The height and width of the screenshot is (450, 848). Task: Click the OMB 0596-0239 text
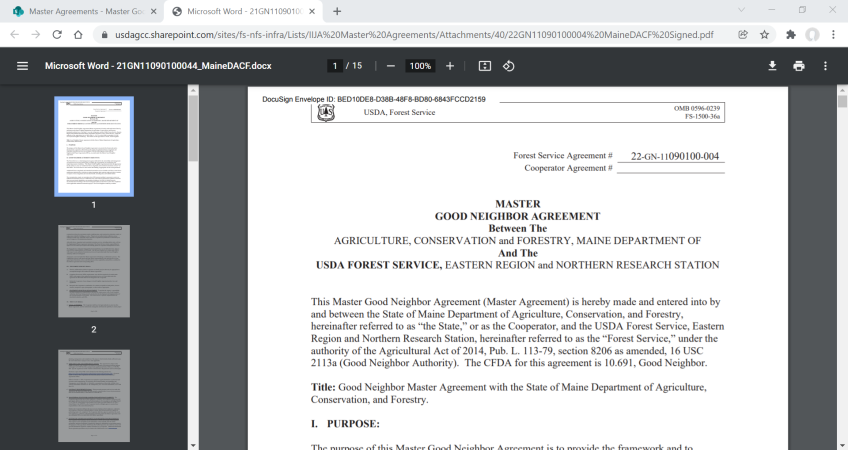coord(697,108)
